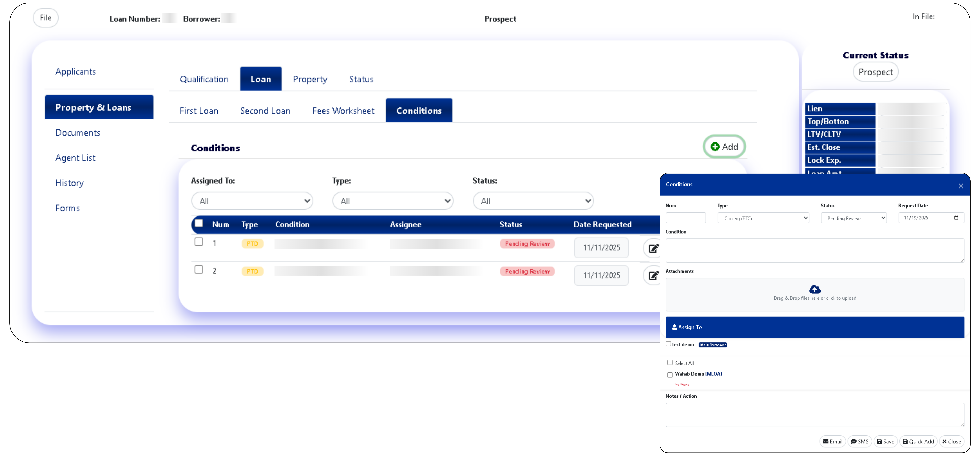Click the PTD badge in row 2
Image resolution: width=980 pixels, height=458 pixels.
point(252,271)
